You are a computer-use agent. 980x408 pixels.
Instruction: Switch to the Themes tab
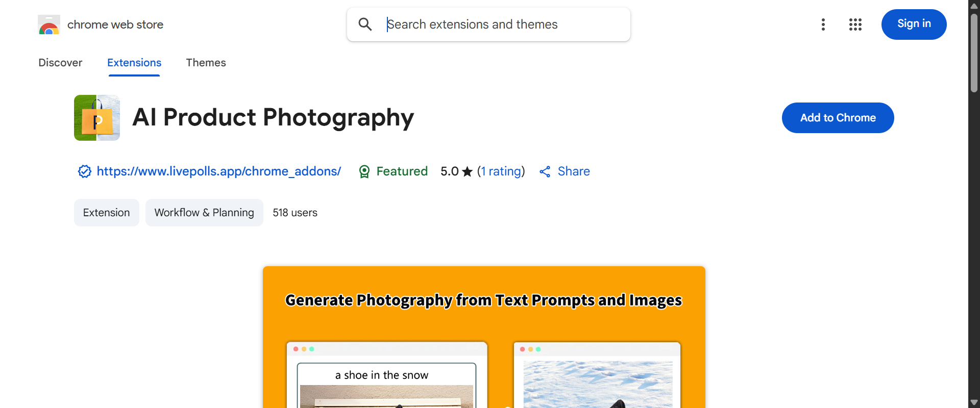tap(206, 63)
